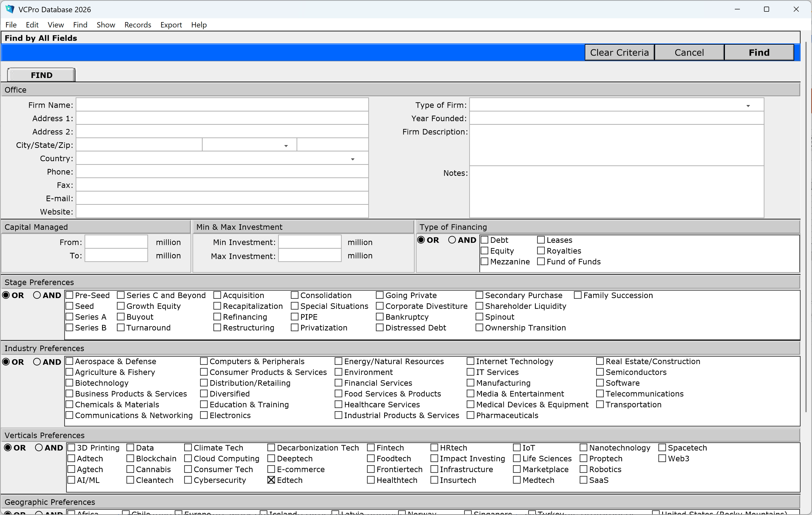Open the File menu
Screen dimensions: 812x515
[x=11, y=25]
